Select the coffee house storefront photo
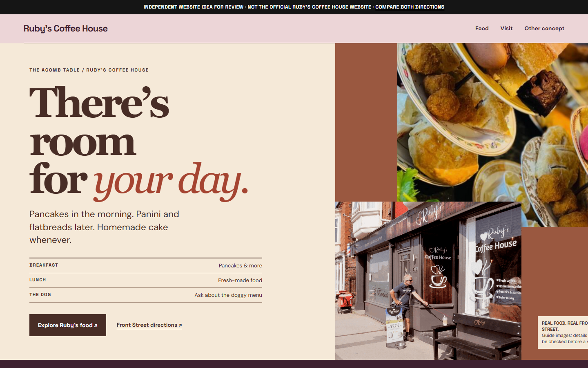 coord(428,280)
